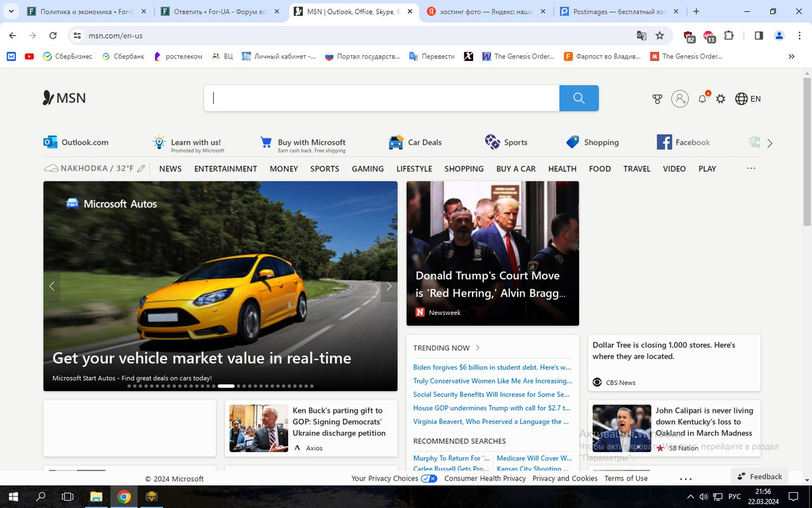812x508 pixels.
Task: Open Task View in taskbar
Action: [x=68, y=497]
